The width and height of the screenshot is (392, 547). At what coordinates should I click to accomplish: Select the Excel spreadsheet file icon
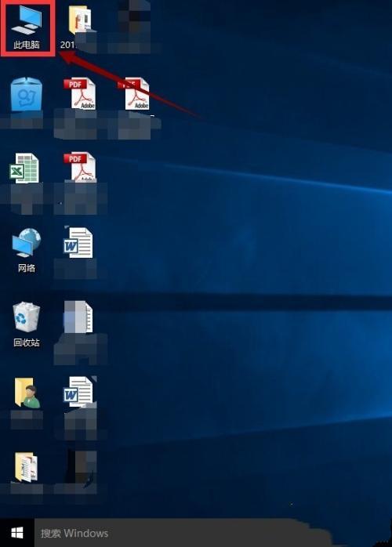click(24, 168)
